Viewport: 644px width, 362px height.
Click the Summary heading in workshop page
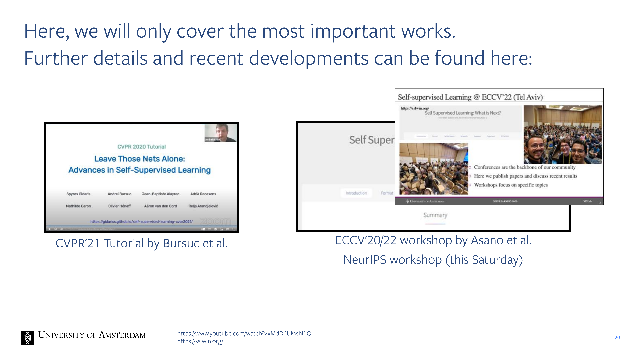(435, 215)
